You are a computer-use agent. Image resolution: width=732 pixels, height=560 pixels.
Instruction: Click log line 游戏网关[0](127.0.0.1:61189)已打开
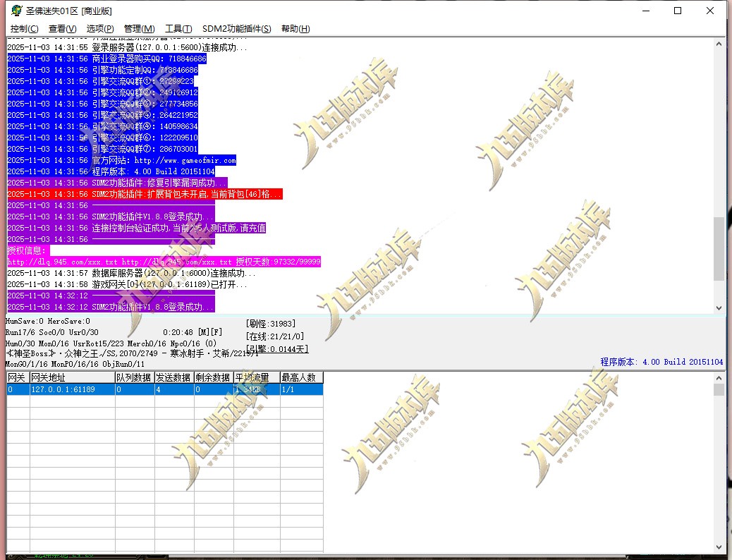coord(128,284)
